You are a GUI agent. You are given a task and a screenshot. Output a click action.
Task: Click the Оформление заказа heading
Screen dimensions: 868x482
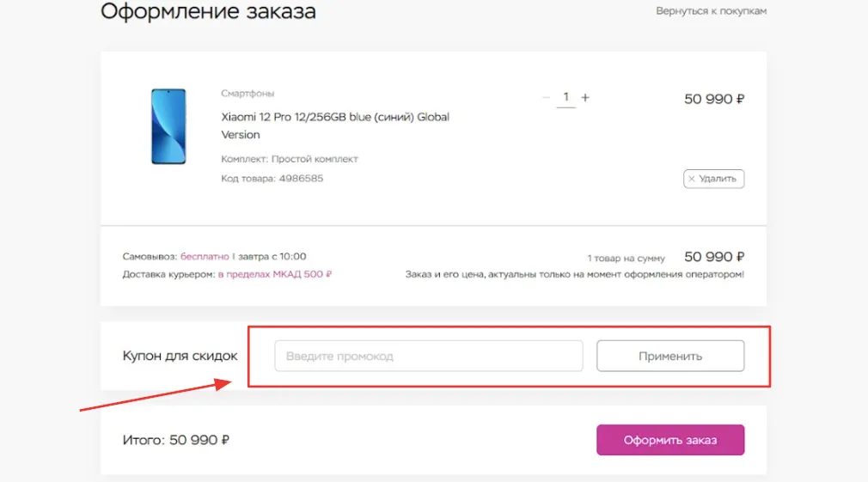click(x=208, y=11)
